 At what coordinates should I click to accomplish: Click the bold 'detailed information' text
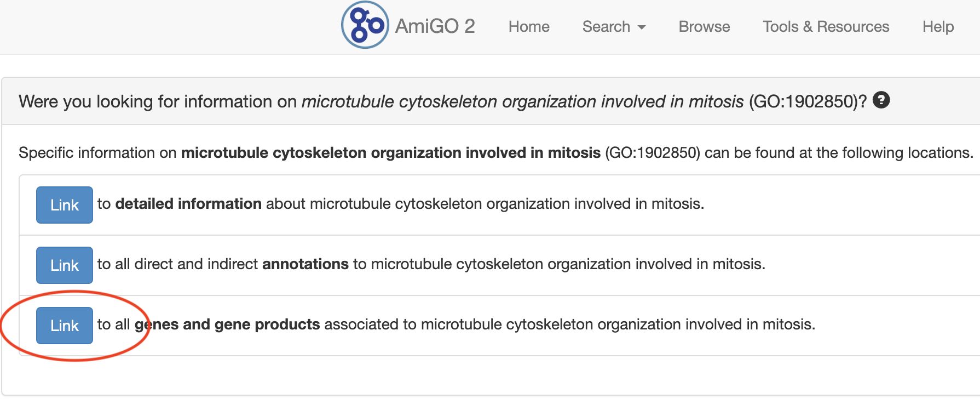click(188, 204)
